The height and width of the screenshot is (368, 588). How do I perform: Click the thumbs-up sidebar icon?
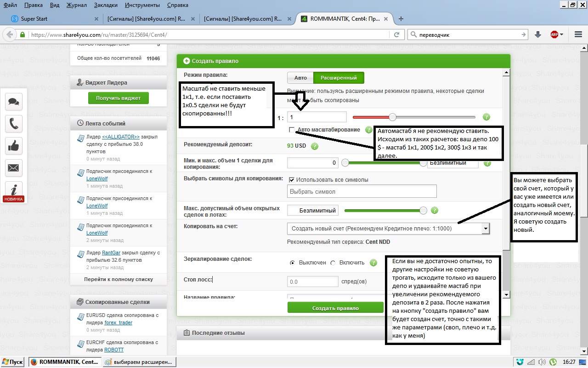(14, 146)
